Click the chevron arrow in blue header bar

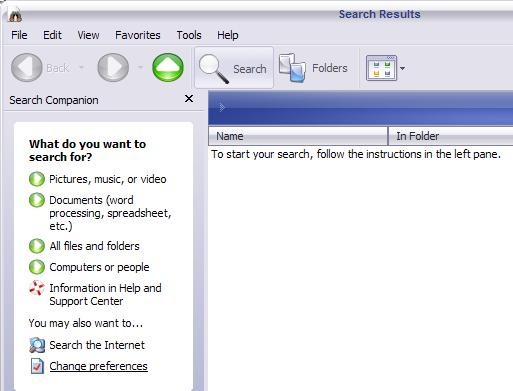(222, 107)
